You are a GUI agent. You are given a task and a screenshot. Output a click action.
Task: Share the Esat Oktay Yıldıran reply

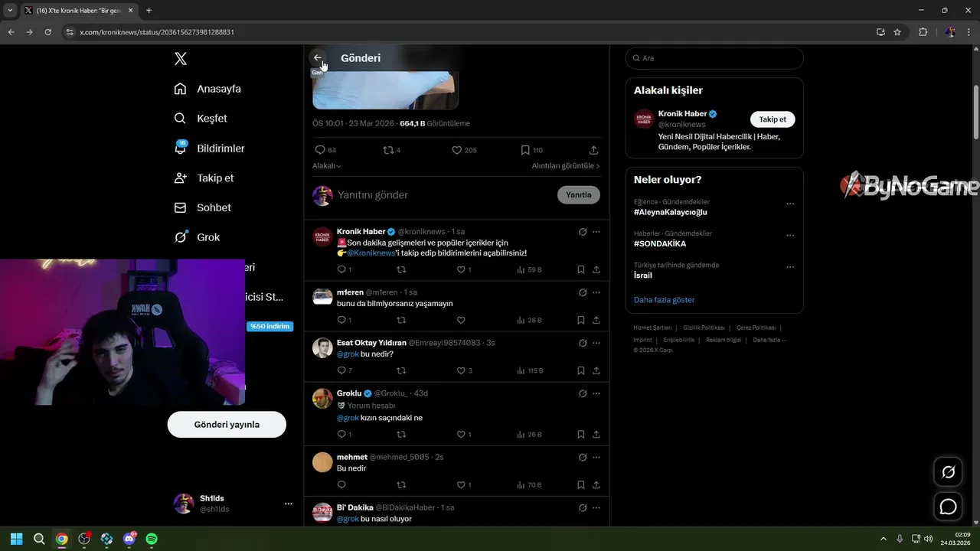pos(596,370)
